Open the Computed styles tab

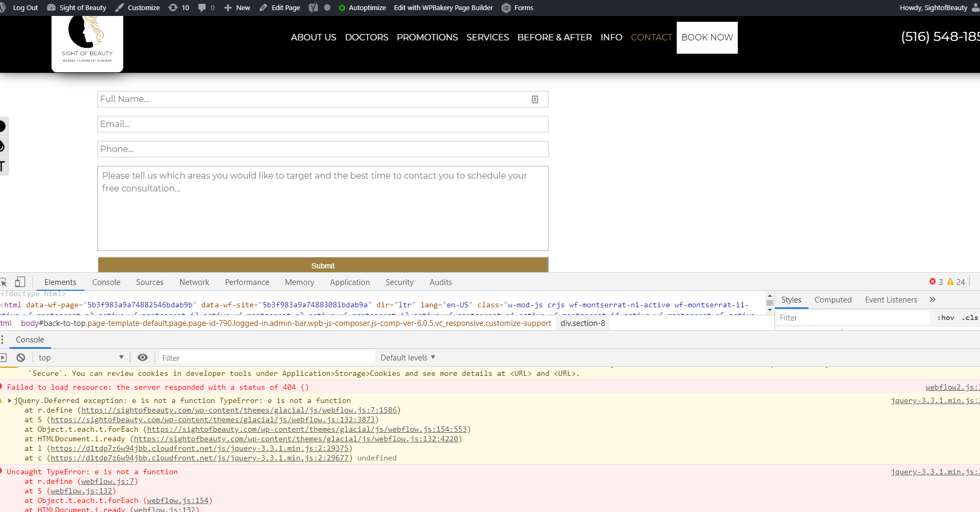833,300
